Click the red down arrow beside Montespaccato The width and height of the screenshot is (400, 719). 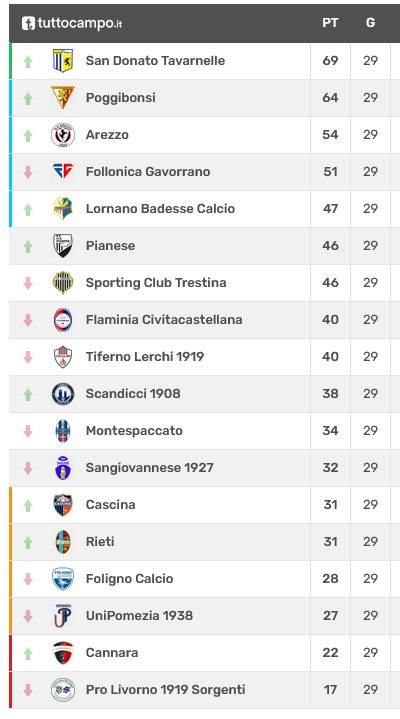click(28, 431)
